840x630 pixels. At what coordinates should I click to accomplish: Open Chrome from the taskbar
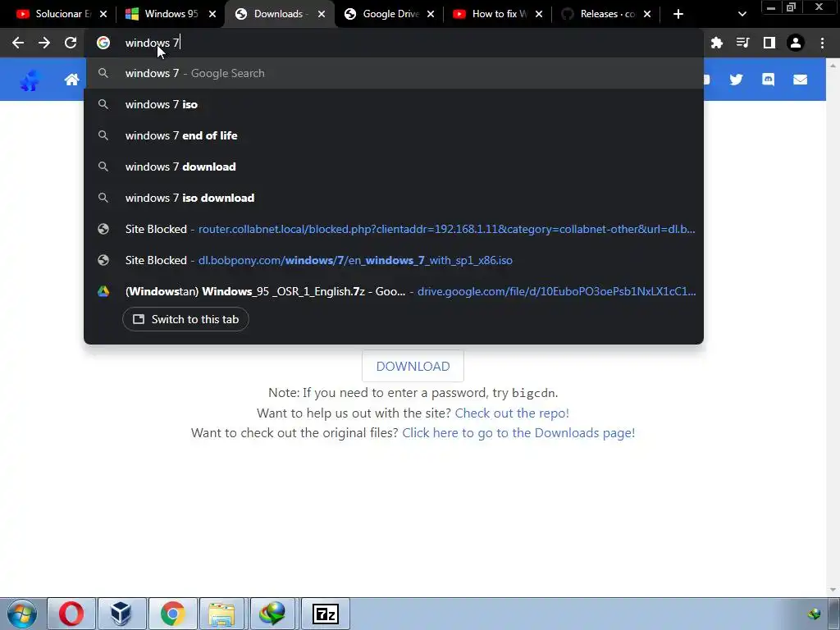[x=172, y=614]
